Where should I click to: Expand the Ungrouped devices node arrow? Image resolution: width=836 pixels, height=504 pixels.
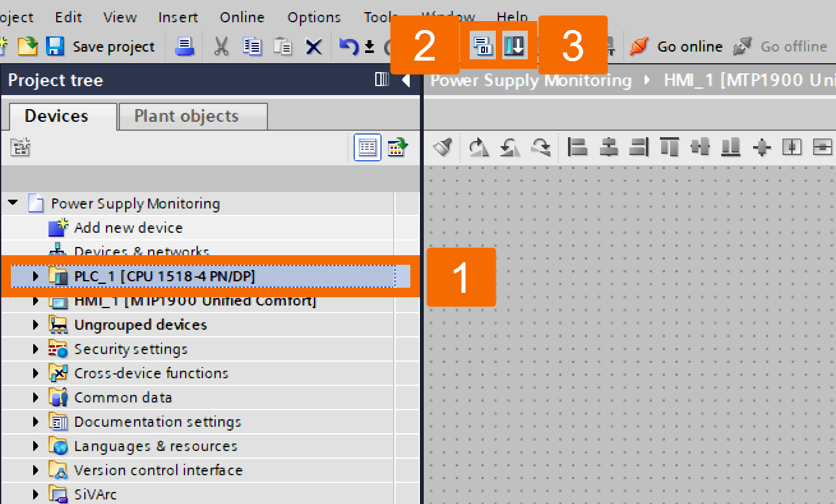pyautogui.click(x=36, y=325)
